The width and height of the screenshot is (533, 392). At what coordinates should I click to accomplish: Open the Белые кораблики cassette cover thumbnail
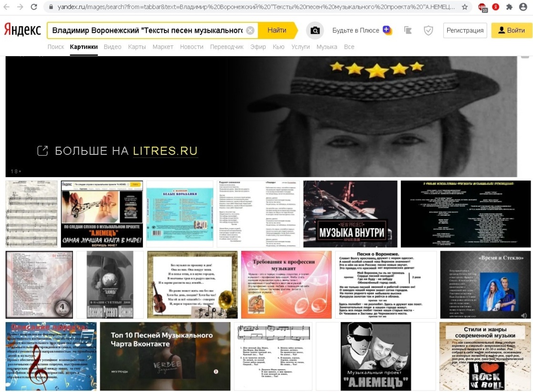pyautogui.click(x=180, y=214)
